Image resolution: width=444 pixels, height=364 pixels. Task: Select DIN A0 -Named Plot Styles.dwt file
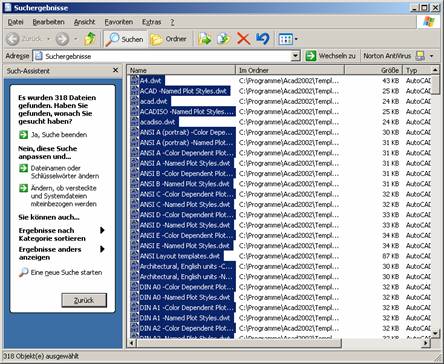(x=185, y=297)
